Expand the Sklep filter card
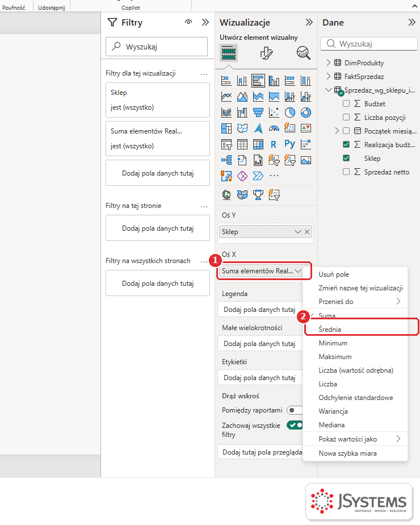The height and width of the screenshot is (525, 420). tap(158, 100)
